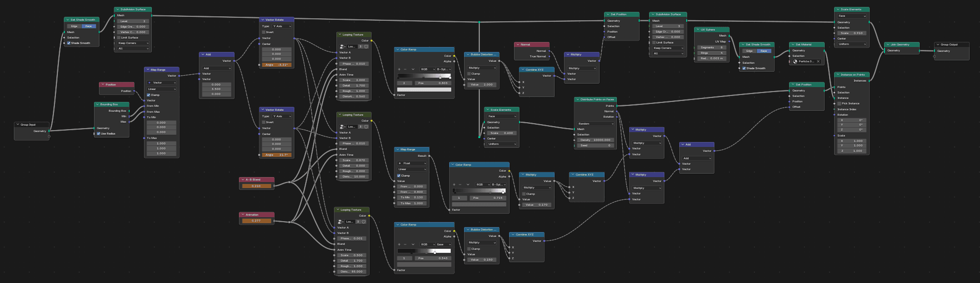Open Random distribution dropdown in Distribute Points on Faces
Image resolution: width=980 pixels, height=283 pixels.
[596, 124]
